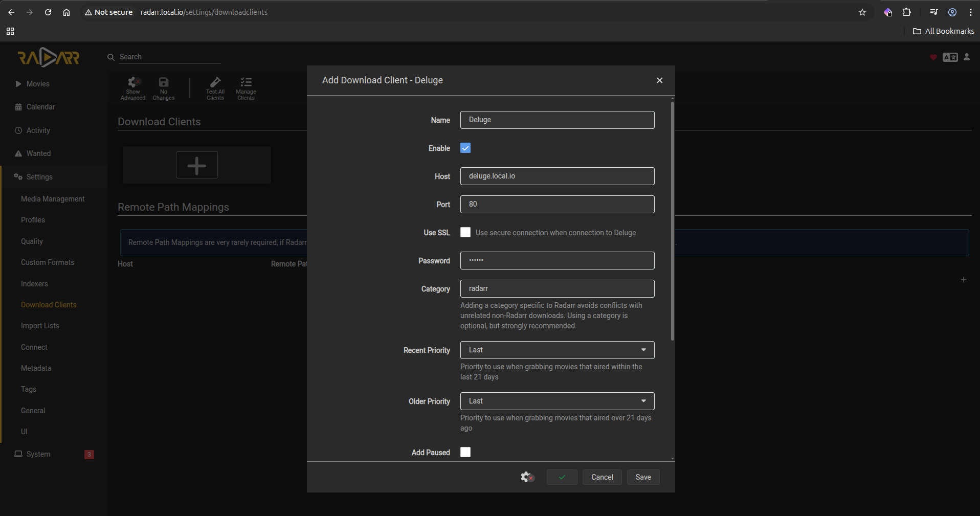Go to Custom Formats settings
This screenshot has width=980, height=516.
pyautogui.click(x=48, y=262)
